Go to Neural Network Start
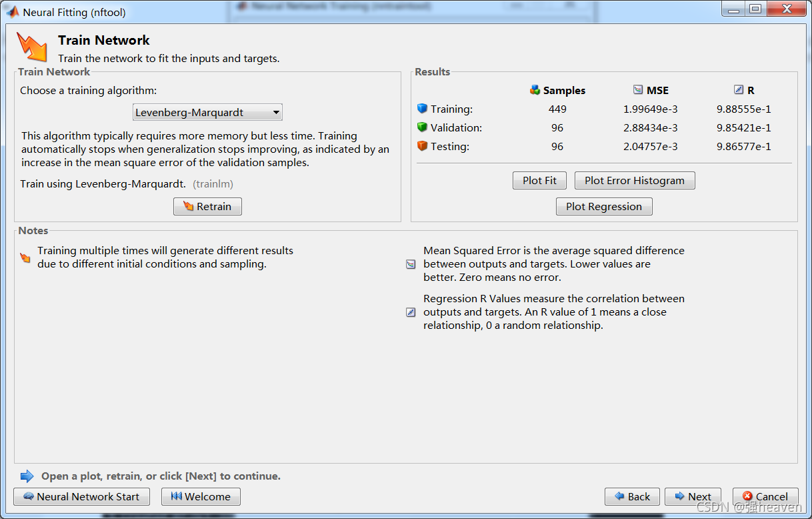The image size is (812, 519). point(81,496)
